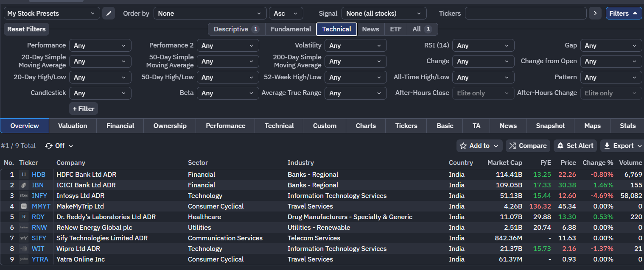Open the Pattern filter dropdown

point(611,77)
